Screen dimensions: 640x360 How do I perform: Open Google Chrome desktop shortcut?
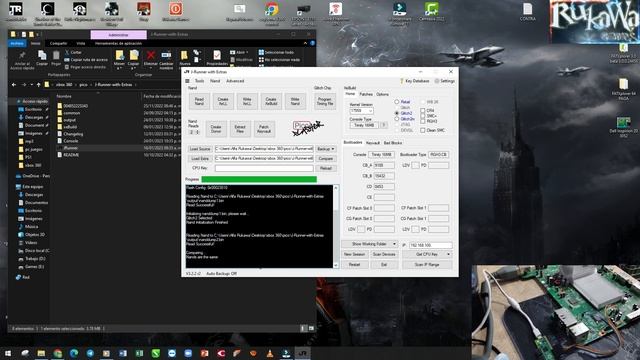(271, 12)
